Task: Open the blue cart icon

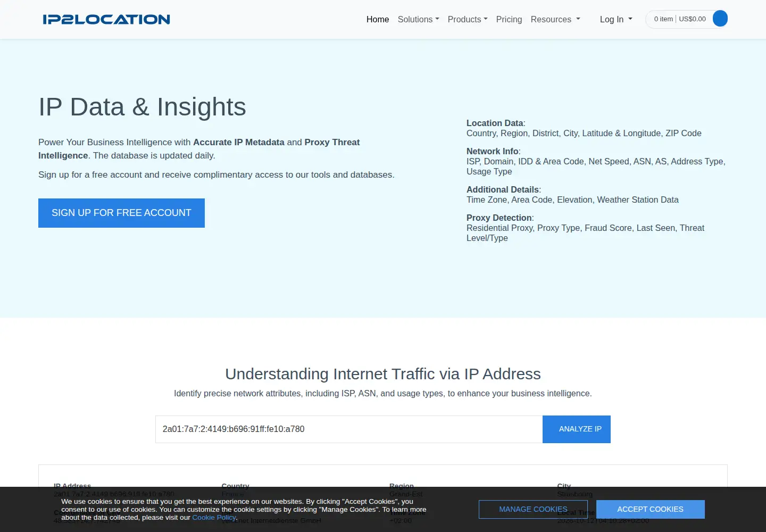Action: (720, 19)
